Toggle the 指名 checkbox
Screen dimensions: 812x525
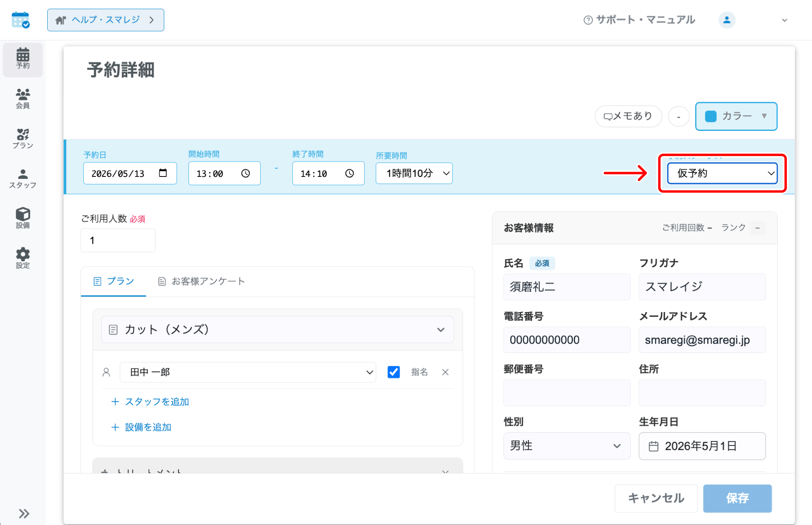394,372
